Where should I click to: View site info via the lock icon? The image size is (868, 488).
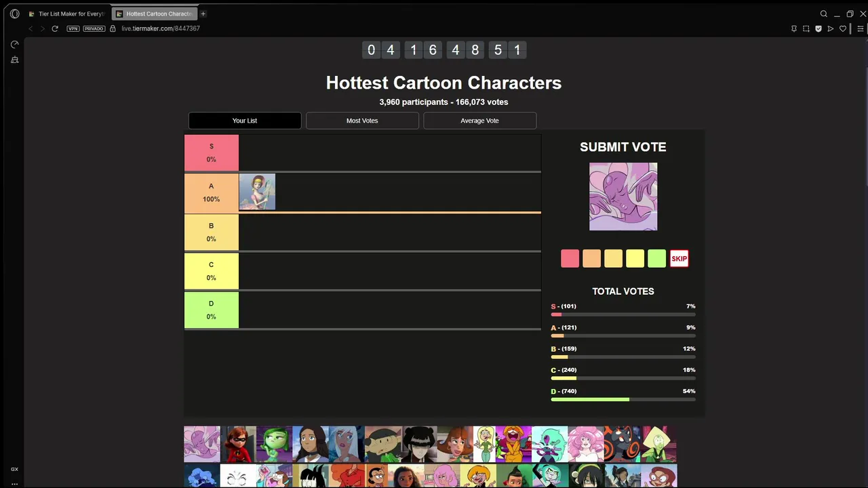[x=113, y=28]
